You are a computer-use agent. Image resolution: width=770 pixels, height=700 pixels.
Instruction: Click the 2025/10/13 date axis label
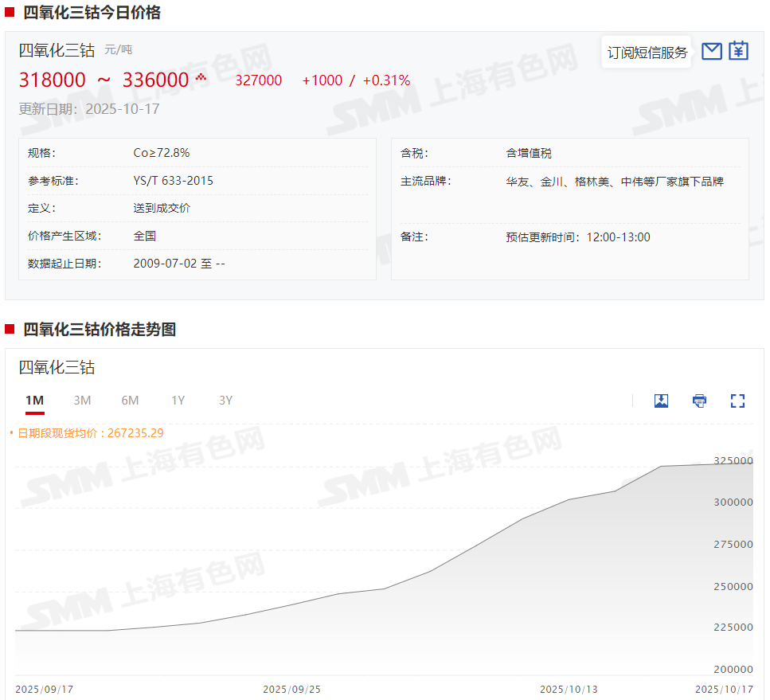pos(569,689)
